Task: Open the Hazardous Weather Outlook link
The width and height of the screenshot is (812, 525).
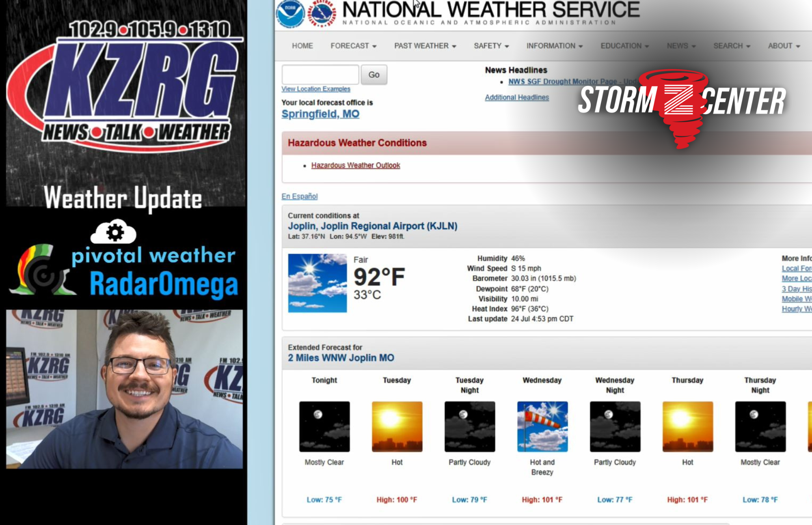Action: 356,166
